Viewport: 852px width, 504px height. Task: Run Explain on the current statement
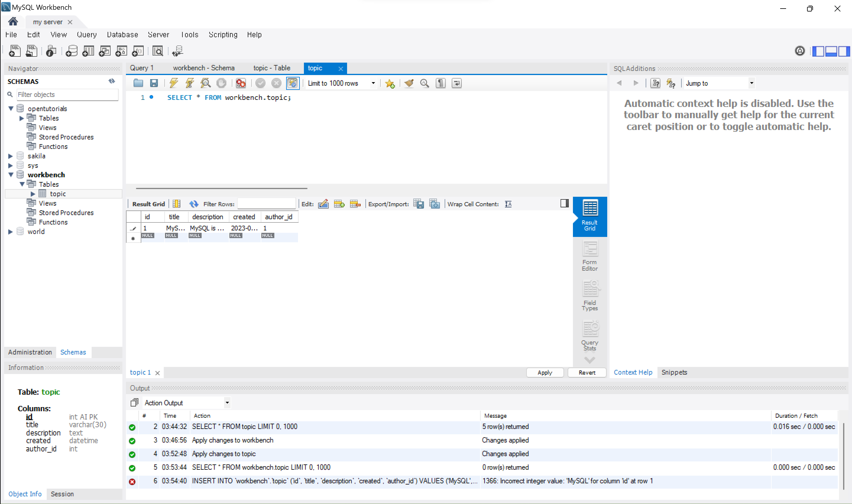click(x=205, y=83)
